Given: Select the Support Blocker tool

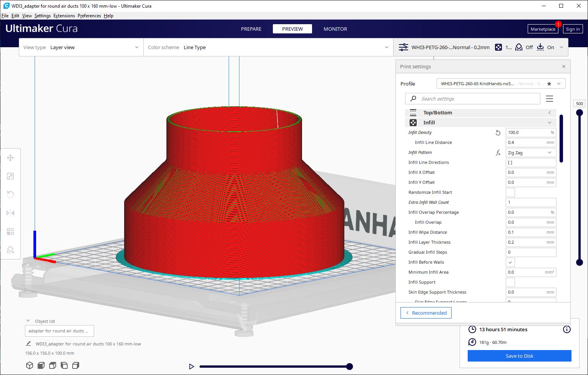Looking at the screenshot, I should [x=10, y=249].
